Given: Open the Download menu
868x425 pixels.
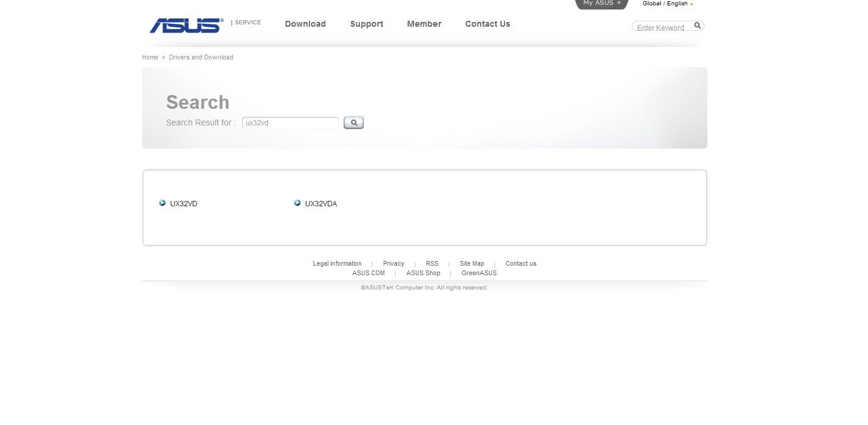Looking at the screenshot, I should [x=305, y=24].
